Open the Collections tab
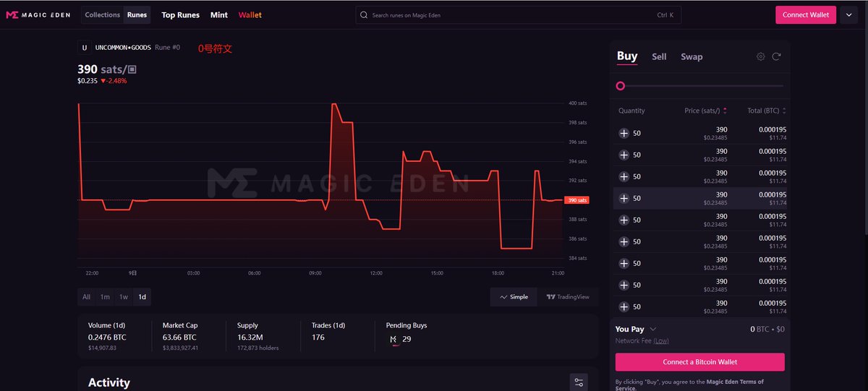 pos(102,15)
